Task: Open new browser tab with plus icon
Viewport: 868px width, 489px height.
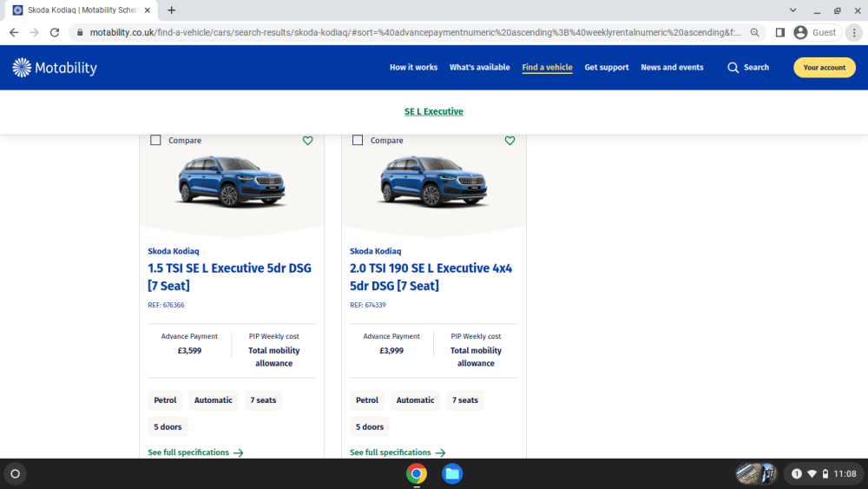Action: coord(172,10)
